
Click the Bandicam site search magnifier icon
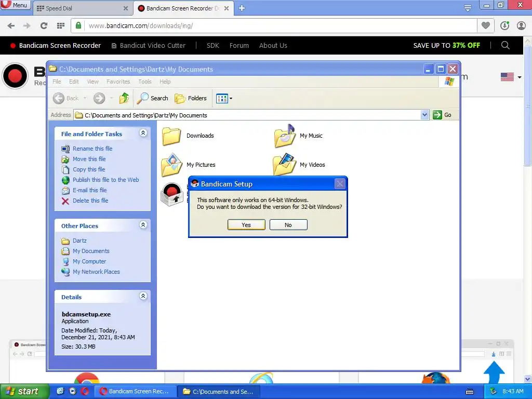pyautogui.click(x=505, y=45)
